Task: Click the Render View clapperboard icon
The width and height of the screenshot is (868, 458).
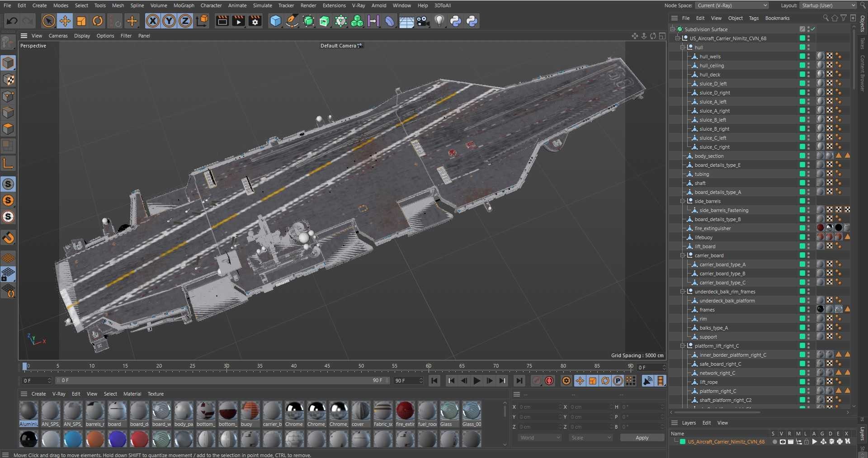Action: (x=222, y=21)
